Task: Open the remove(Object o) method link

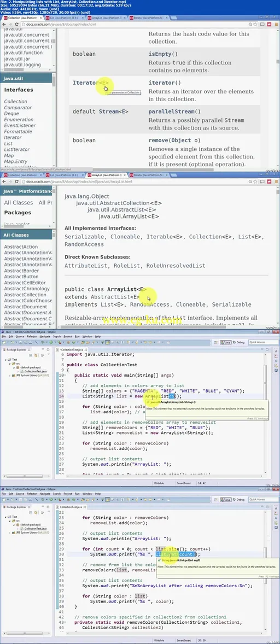Action: [174, 140]
